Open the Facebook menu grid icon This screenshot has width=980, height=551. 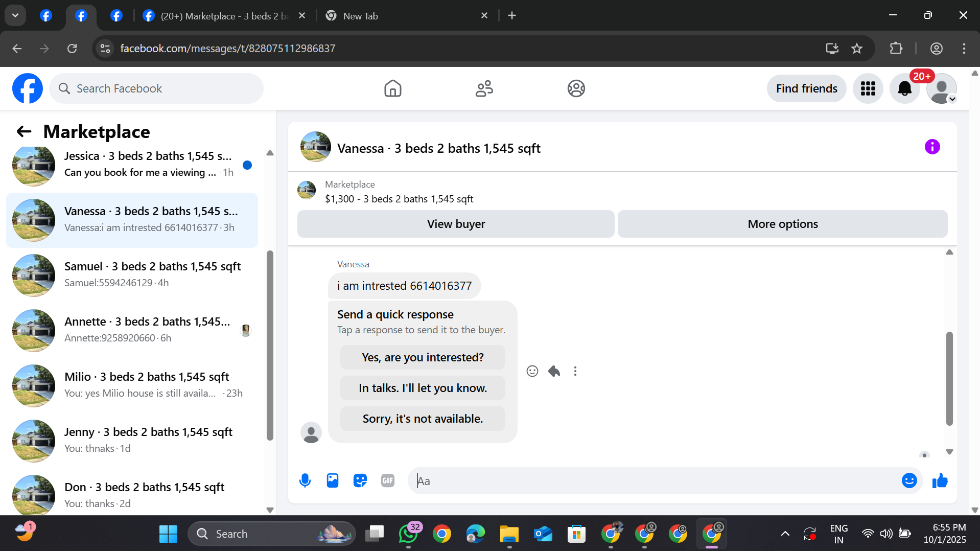click(868, 88)
